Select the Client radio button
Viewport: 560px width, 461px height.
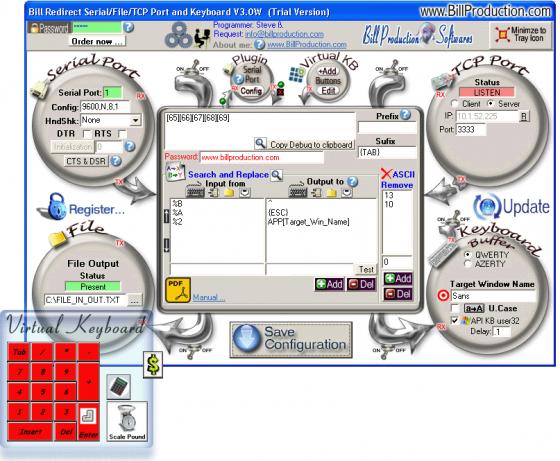(454, 104)
